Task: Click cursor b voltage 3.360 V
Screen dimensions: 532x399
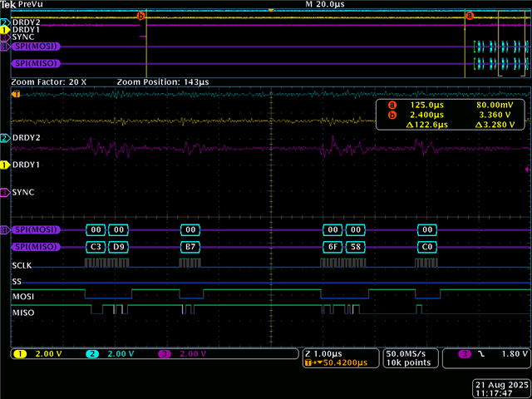Action: point(495,115)
